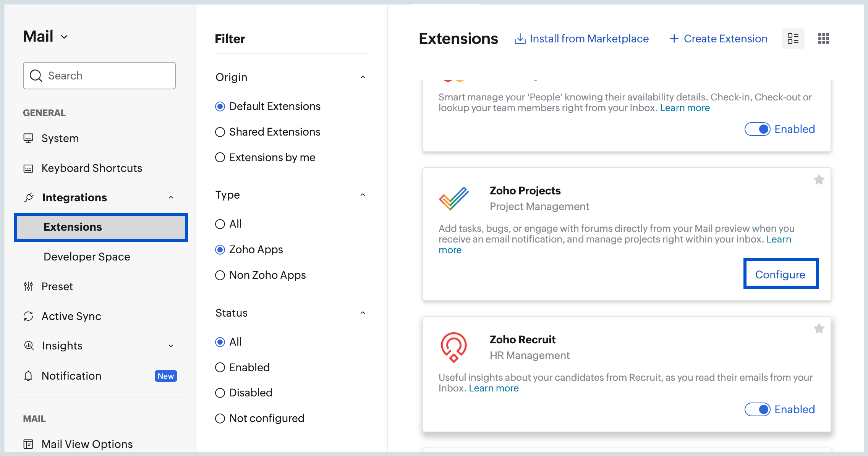Switch to list view layout icon

793,39
